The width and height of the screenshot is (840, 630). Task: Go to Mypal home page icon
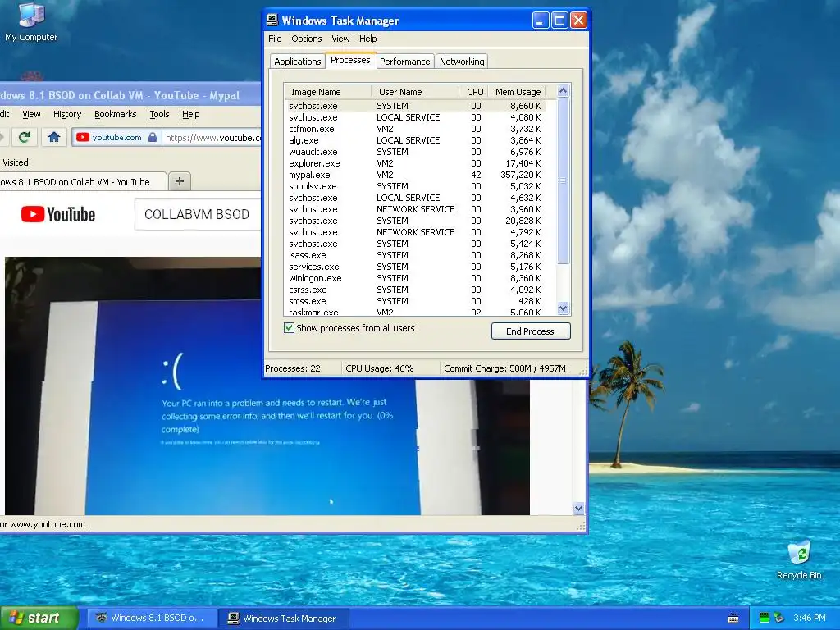pyautogui.click(x=53, y=137)
